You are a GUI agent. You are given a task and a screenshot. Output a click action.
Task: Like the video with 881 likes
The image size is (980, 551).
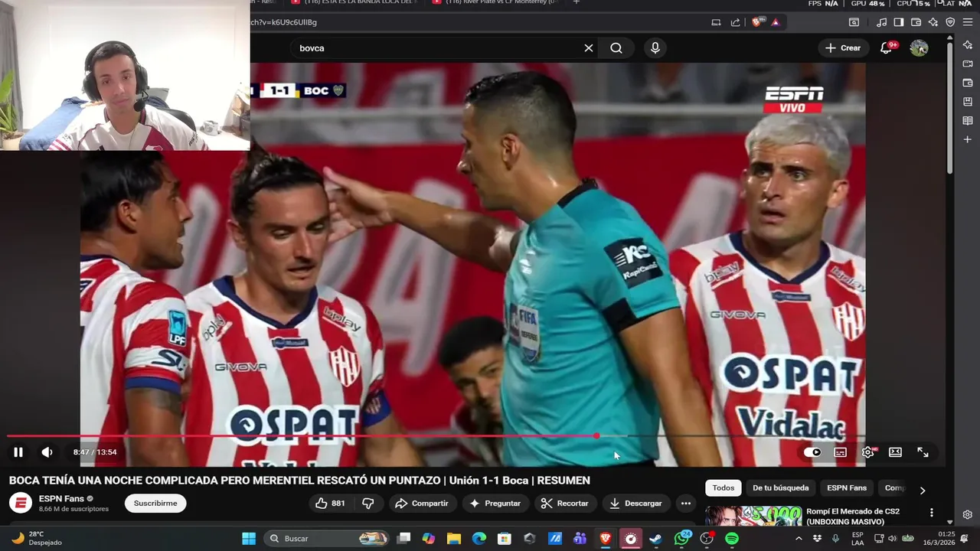[330, 504]
